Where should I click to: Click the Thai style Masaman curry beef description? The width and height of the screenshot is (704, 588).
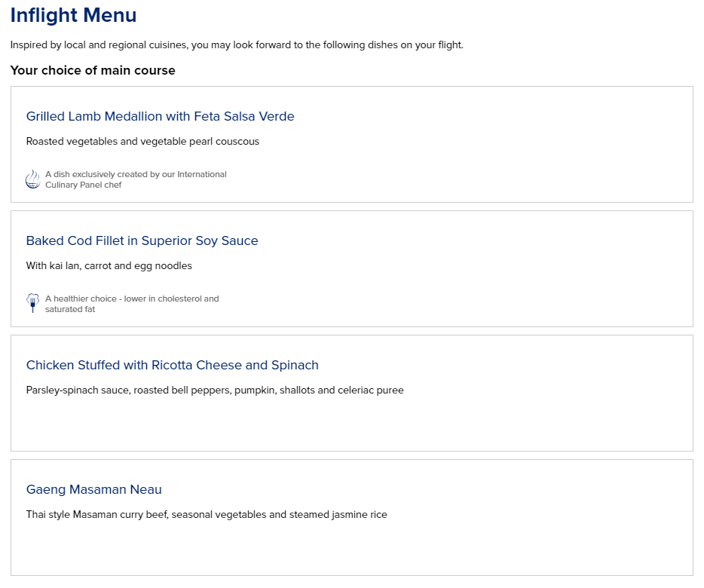coord(207,515)
